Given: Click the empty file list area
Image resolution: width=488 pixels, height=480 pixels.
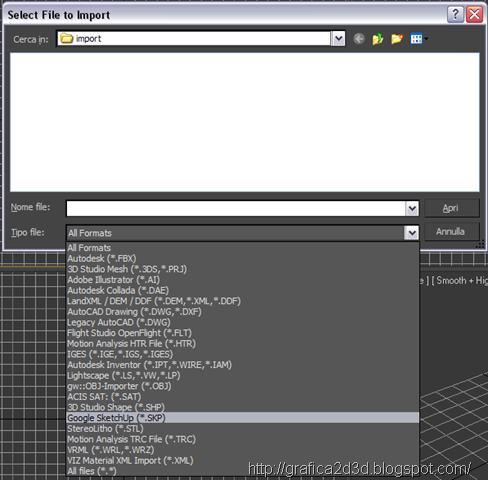Looking at the screenshot, I should [245, 122].
